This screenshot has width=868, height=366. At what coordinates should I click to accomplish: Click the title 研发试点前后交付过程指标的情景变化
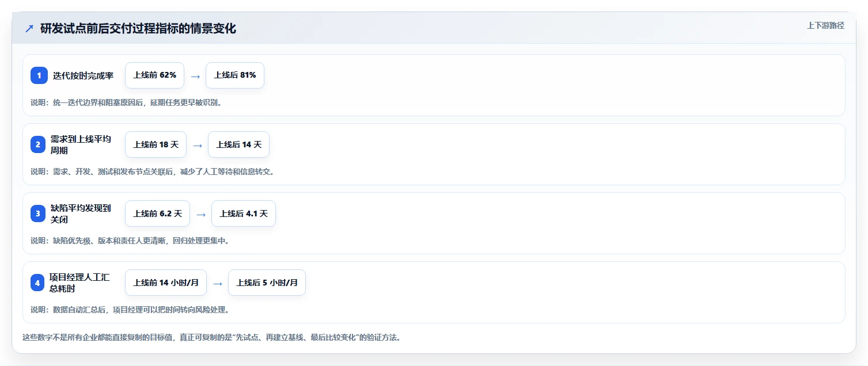138,29
